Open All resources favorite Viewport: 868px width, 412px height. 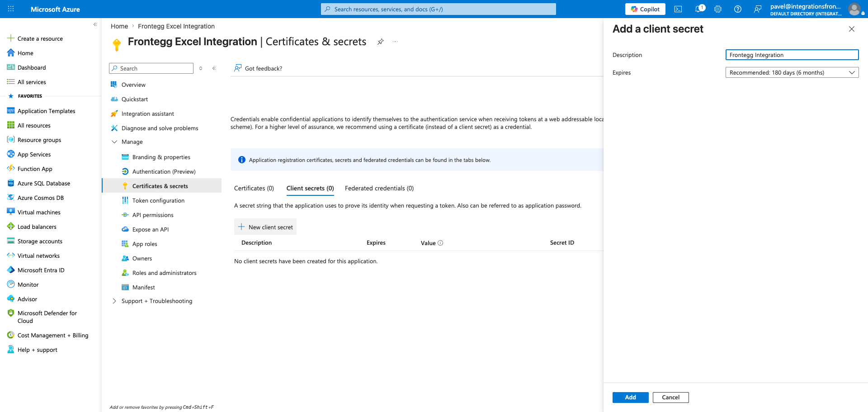click(34, 125)
